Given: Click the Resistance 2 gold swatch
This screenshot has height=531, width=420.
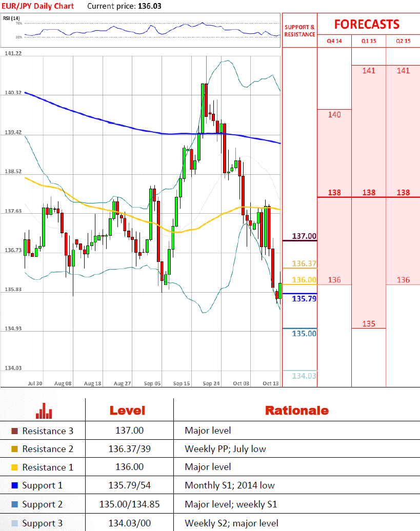Looking at the screenshot, I should (14, 449).
